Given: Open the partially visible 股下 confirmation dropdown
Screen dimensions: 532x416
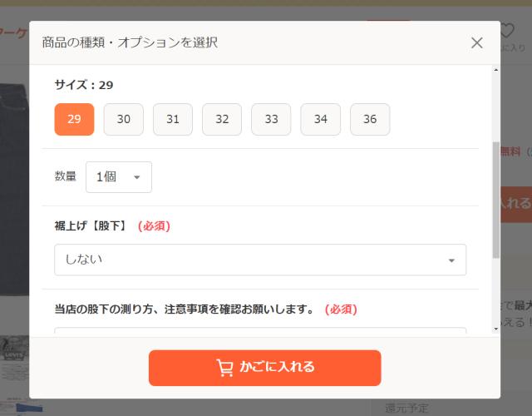Looking at the screenshot, I should pos(260,330).
